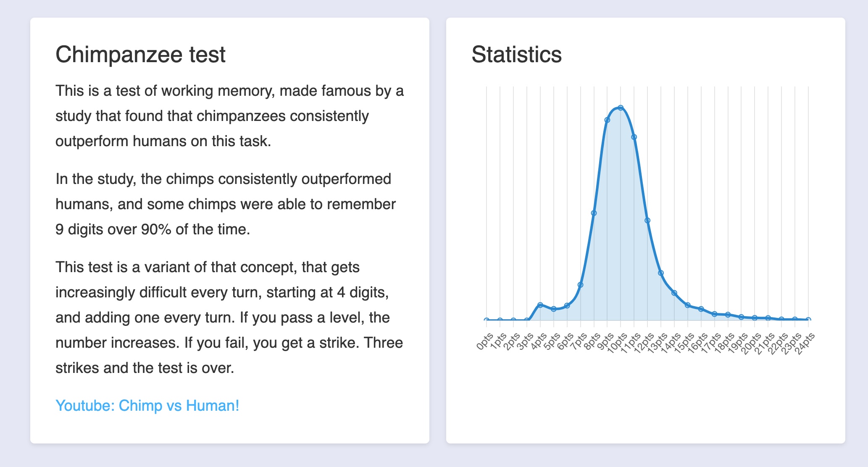Viewport: 868px width, 467px height.
Task: Click the first data point at 0pts
Action: click(x=487, y=320)
